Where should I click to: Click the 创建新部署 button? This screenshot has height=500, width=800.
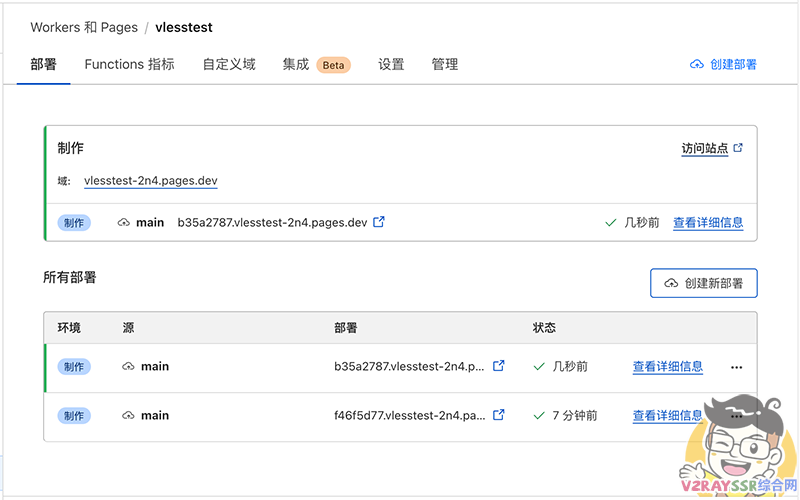point(703,283)
